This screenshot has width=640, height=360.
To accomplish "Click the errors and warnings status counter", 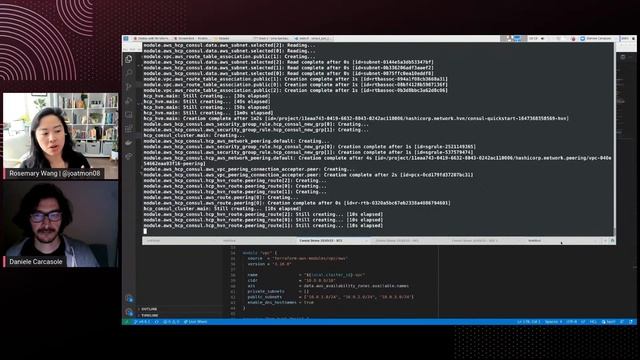I will click(171, 322).
